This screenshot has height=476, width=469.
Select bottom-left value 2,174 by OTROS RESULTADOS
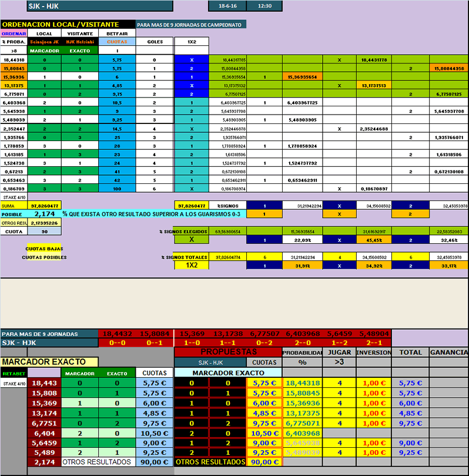[44, 462]
